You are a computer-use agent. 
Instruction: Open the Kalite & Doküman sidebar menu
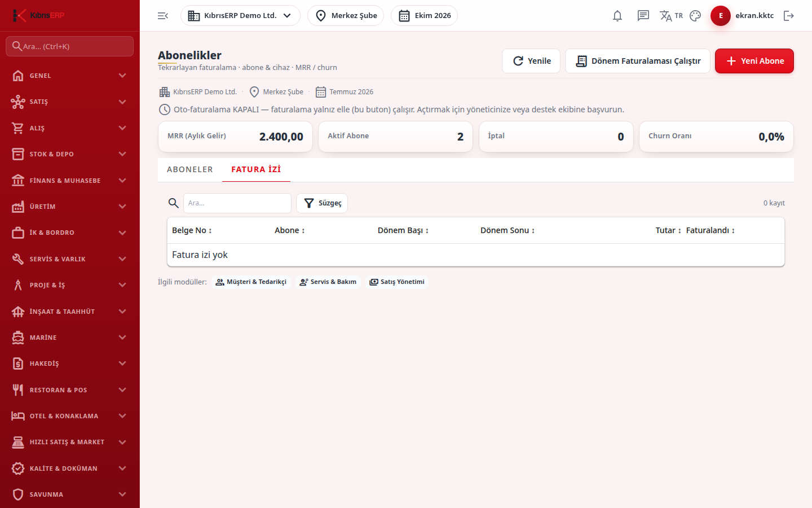70,468
